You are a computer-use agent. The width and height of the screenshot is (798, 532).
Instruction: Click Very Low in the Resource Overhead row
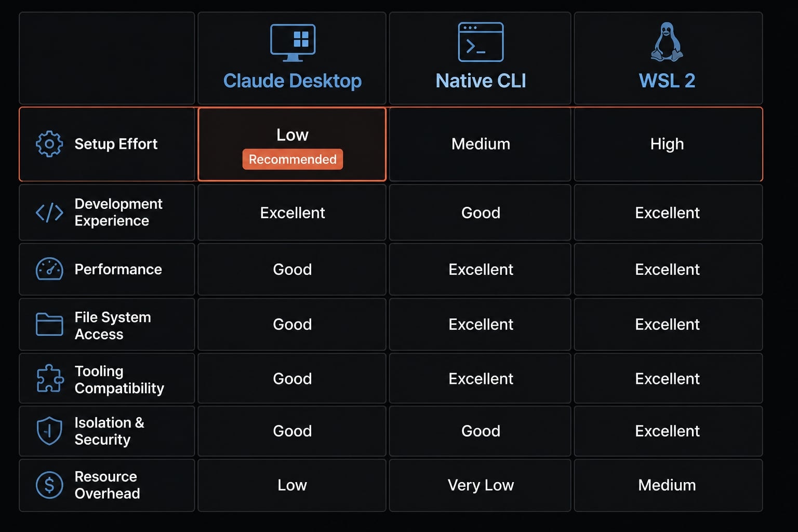[481, 485]
